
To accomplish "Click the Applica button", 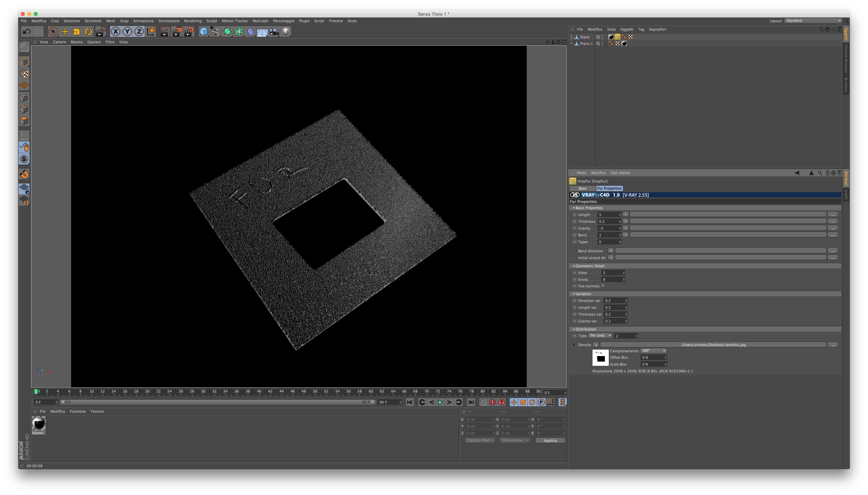I will click(x=550, y=440).
